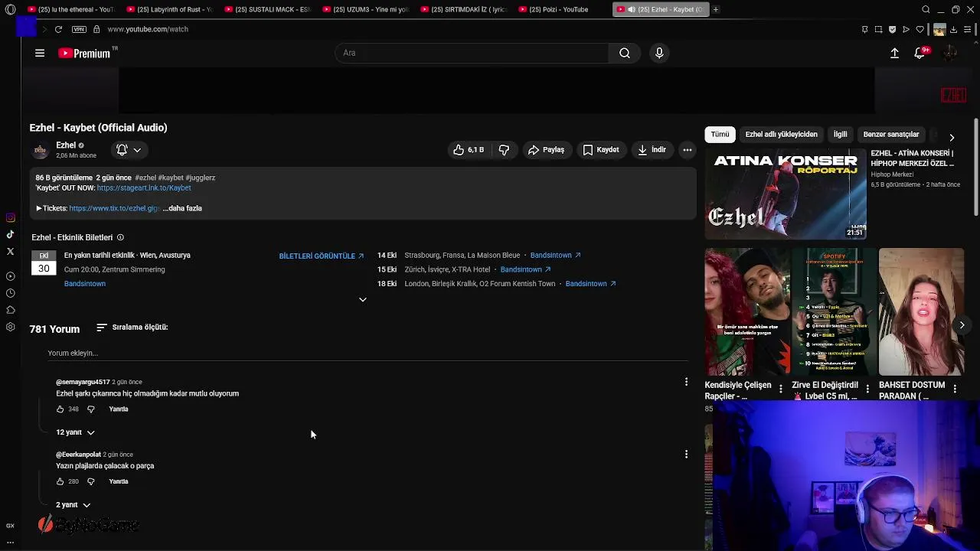The width and height of the screenshot is (980, 551).
Task: Select the Tümü filter chip
Action: [720, 135]
